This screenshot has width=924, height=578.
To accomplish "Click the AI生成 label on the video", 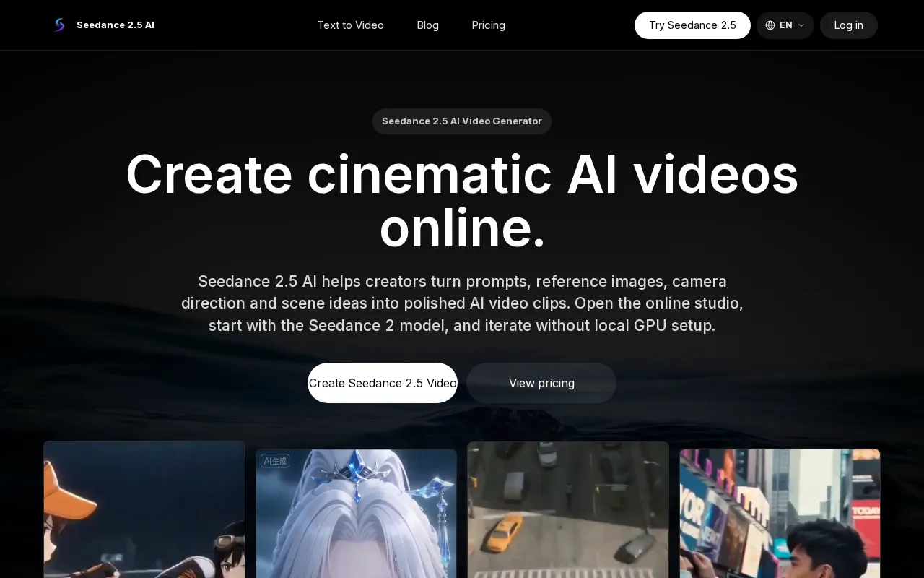I will (275, 461).
